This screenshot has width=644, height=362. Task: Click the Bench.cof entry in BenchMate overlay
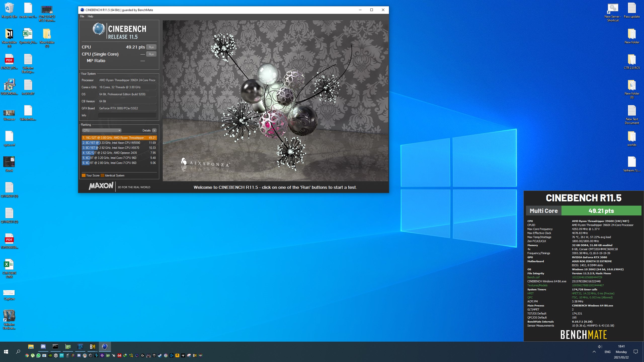pyautogui.click(x=533, y=277)
